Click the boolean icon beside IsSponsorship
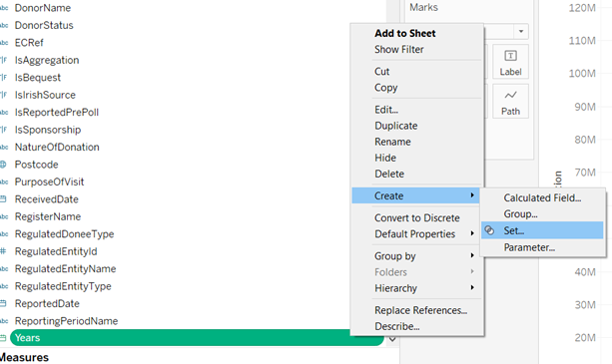The width and height of the screenshot is (612, 364). click(4, 130)
